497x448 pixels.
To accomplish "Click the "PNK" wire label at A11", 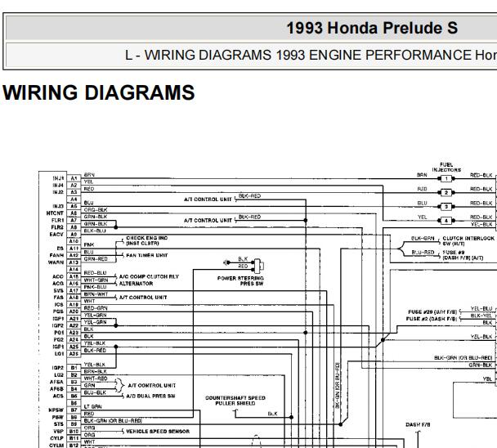I will click(x=89, y=244).
